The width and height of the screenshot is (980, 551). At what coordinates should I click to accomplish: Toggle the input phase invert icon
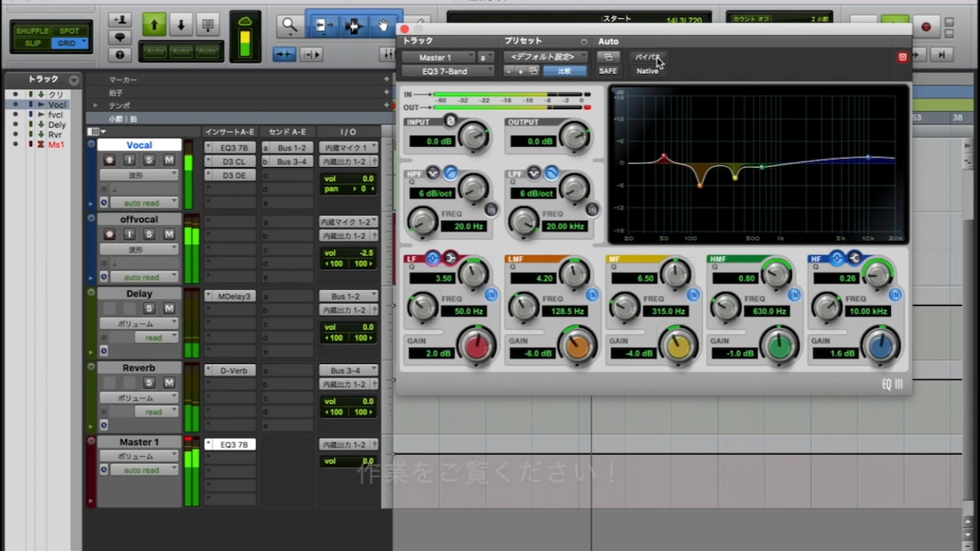[450, 120]
